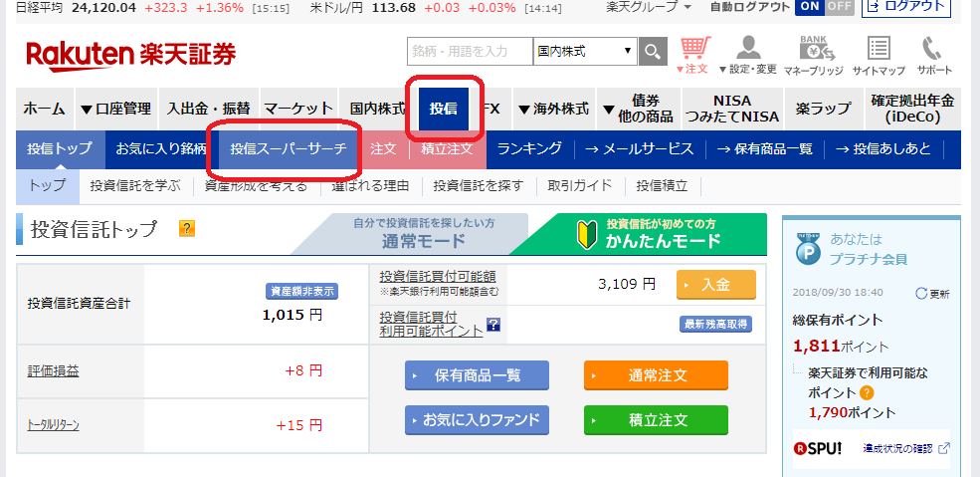Switch auto logout to ON
980x477 pixels.
click(810, 7)
